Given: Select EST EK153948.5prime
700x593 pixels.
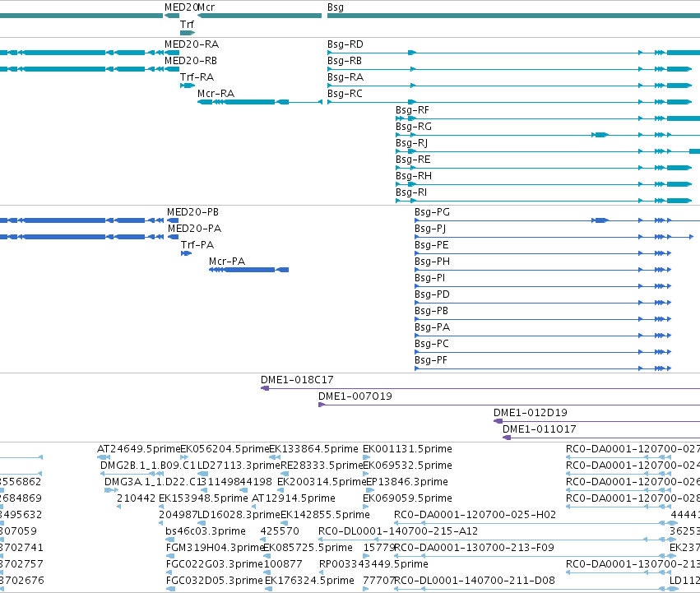Looking at the screenshot, I should (203, 498).
